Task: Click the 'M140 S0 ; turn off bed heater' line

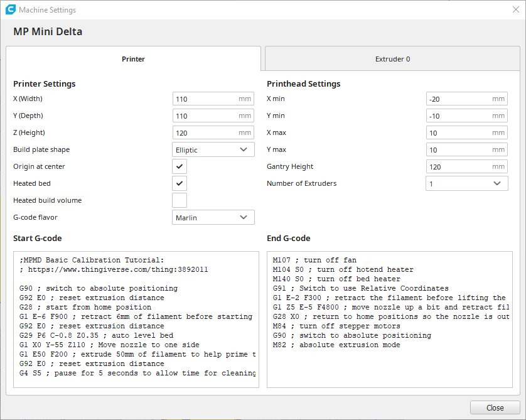Action: [x=336, y=279]
